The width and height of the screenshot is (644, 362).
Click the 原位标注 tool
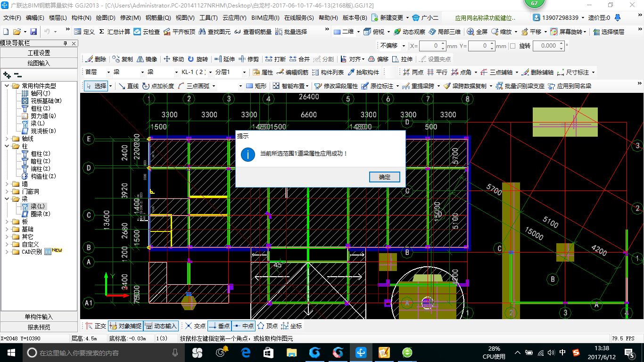click(x=377, y=86)
